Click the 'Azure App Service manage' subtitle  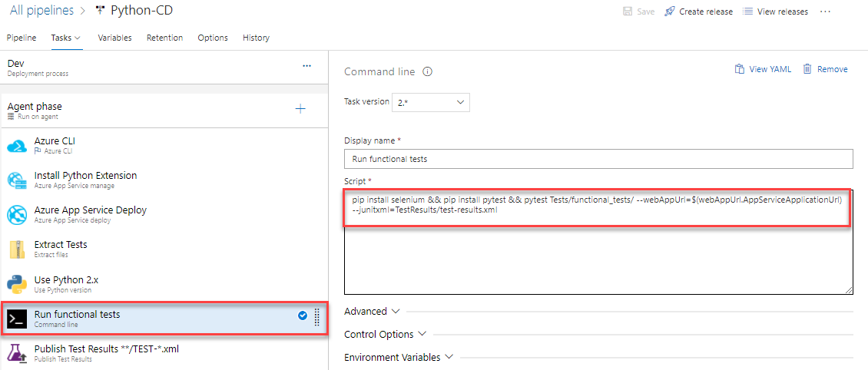pyautogui.click(x=75, y=186)
